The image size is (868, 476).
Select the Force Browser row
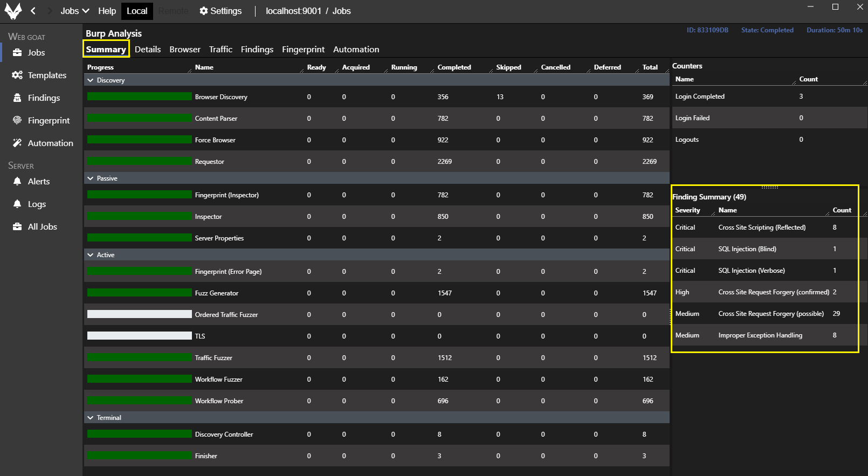click(376, 140)
